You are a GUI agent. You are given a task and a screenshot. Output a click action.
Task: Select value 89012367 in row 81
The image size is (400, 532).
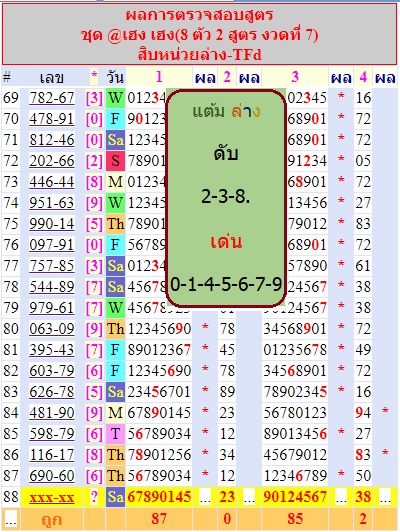(x=159, y=349)
